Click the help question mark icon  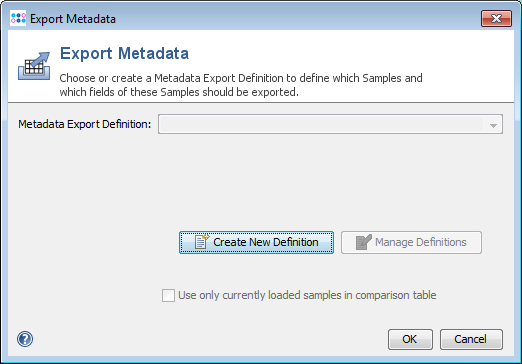[x=25, y=339]
